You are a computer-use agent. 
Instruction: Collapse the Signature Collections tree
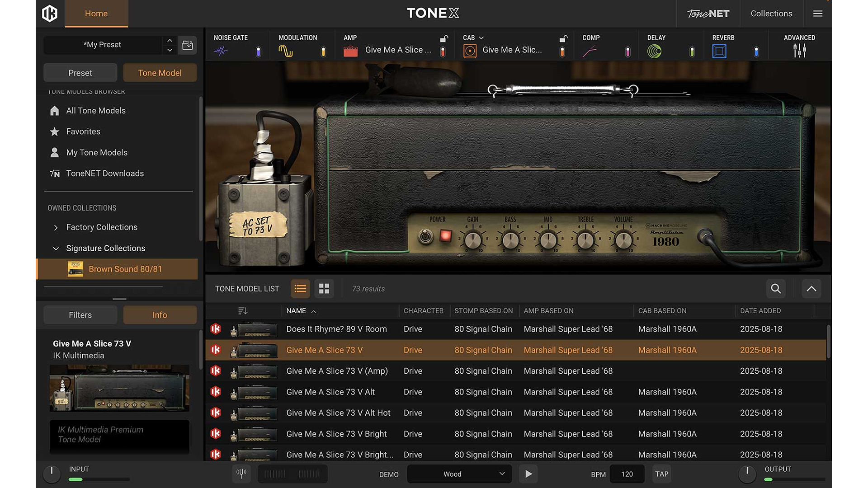point(56,248)
